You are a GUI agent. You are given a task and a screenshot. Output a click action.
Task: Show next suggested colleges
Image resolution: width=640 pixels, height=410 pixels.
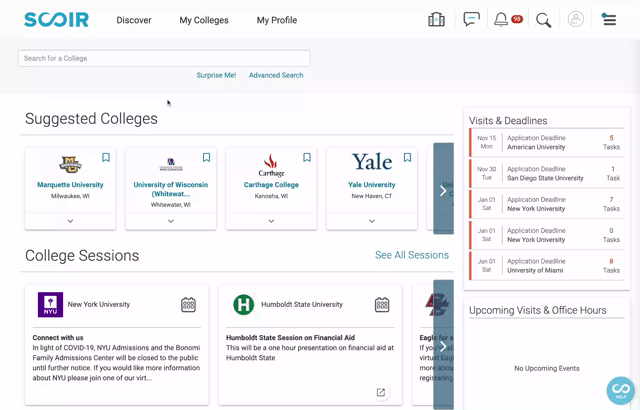click(443, 189)
